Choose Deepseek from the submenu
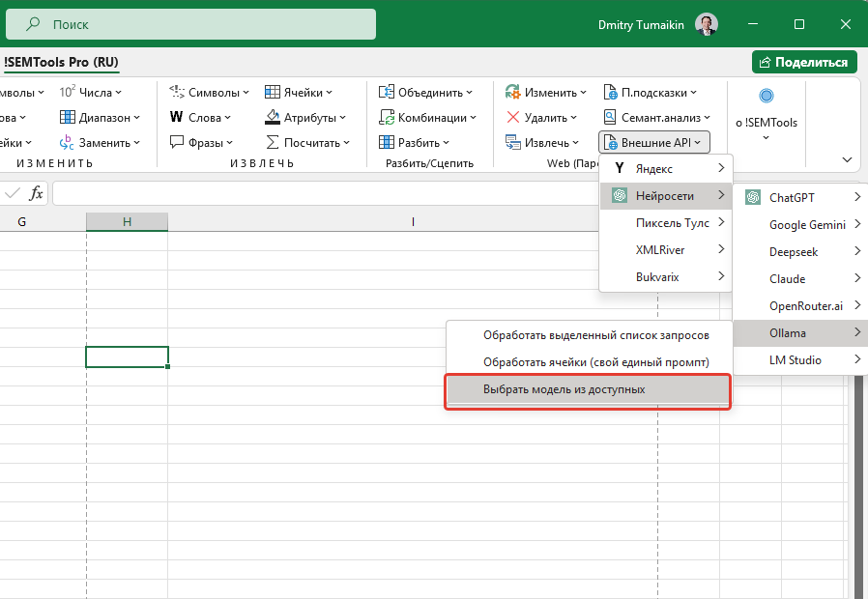Image resolution: width=868 pixels, height=599 pixels. tap(800, 251)
